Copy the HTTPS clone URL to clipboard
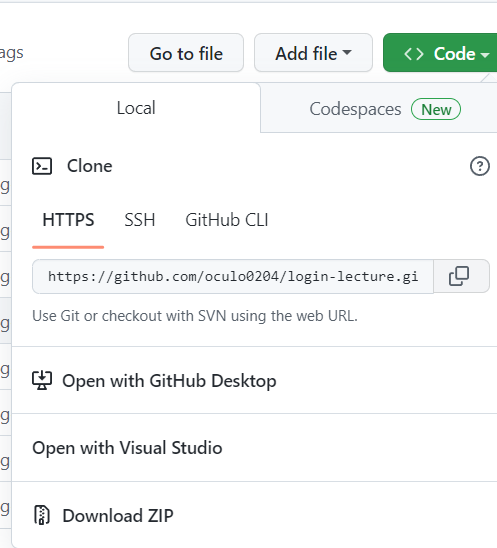 pyautogui.click(x=461, y=276)
